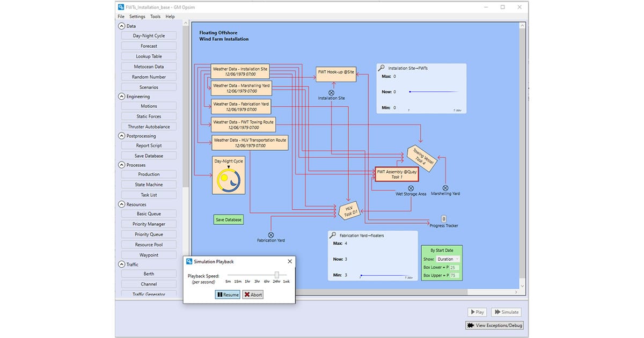
Task: Click the Wet Storage Area waypoint icon
Action: [411, 188]
